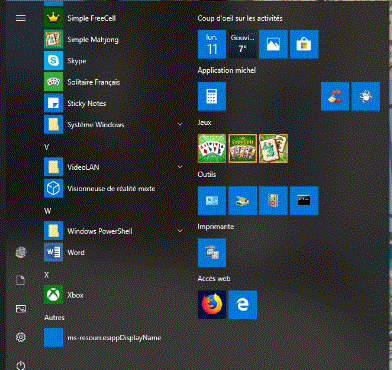Viewport: 392px width, 370px height.
Task: Launch the spider icon tile beside CCleaner
Action: pos(366,96)
